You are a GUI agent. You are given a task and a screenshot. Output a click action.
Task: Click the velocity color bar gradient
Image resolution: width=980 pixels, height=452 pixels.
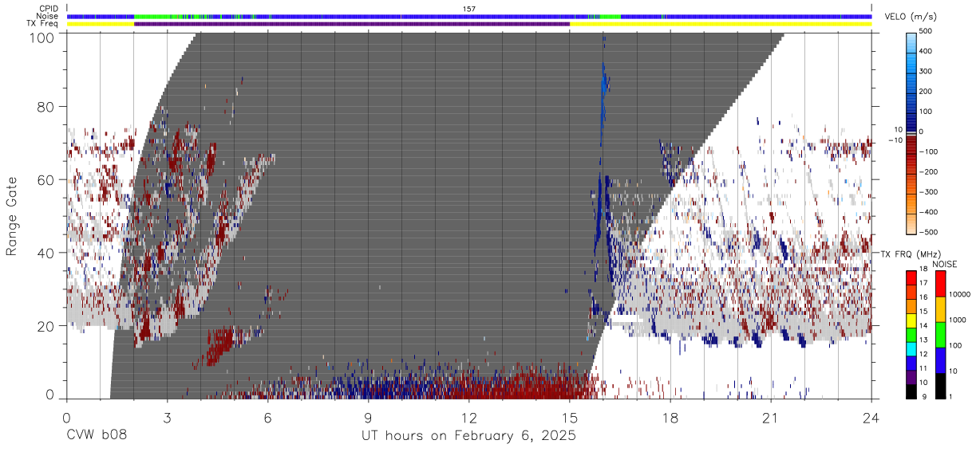click(911, 132)
